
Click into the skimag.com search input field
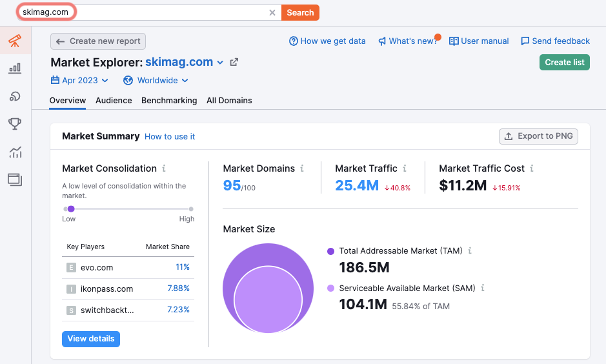tap(149, 13)
